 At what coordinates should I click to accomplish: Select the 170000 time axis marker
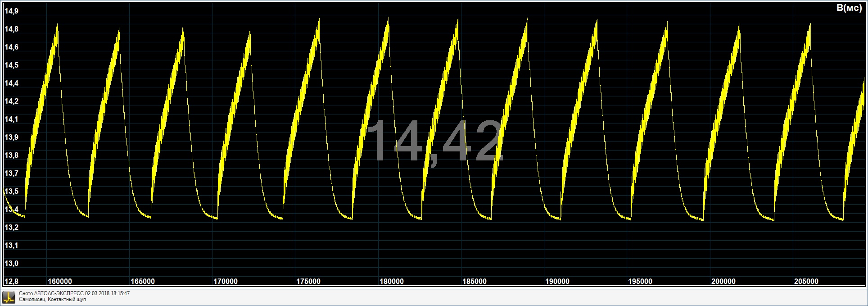pyautogui.click(x=226, y=282)
